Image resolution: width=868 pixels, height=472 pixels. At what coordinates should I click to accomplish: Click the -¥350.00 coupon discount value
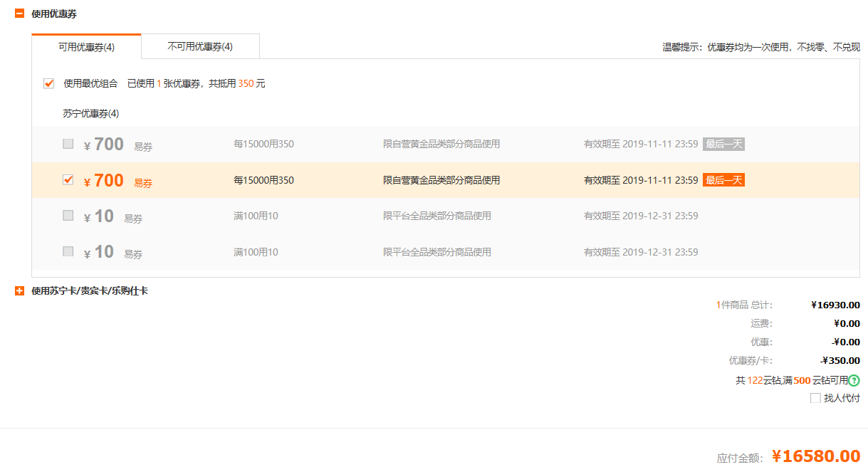840,360
